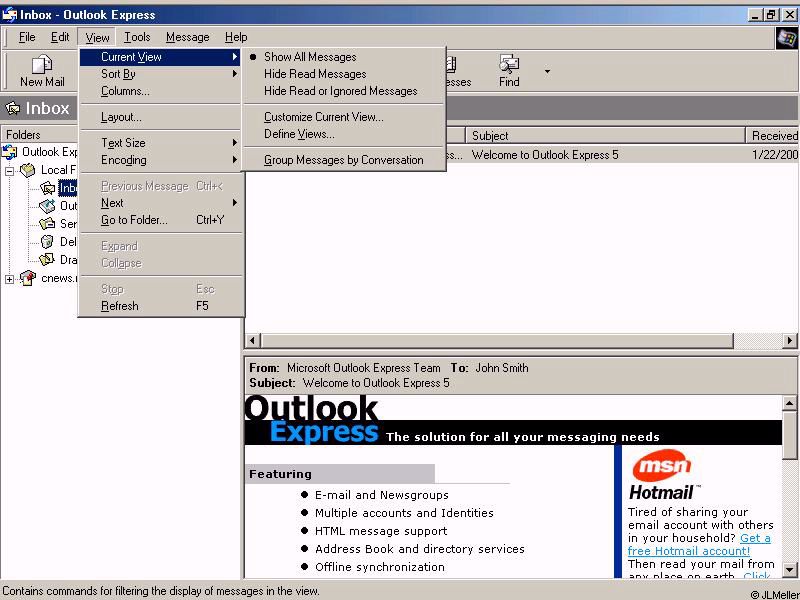800x600 pixels.
Task: Open the Tools menu
Action: point(137,37)
